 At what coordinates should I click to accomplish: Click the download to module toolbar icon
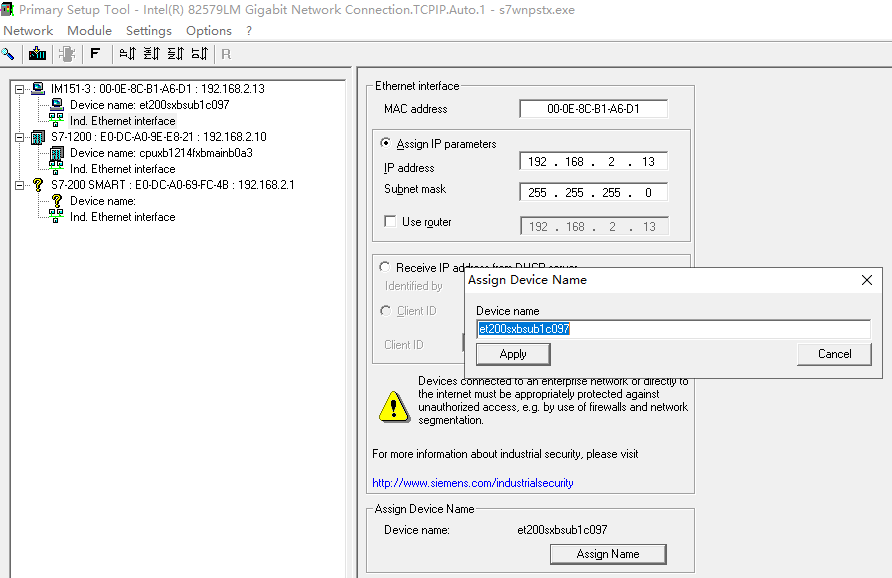click(37, 54)
